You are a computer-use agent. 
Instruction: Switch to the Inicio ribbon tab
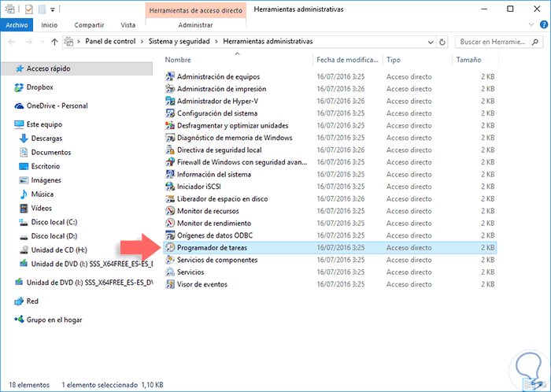49,25
